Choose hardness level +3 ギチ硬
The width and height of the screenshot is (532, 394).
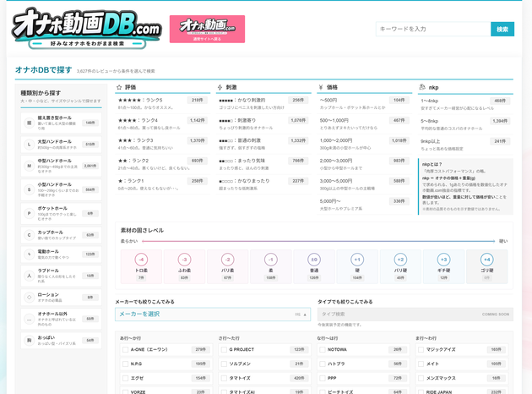(x=444, y=266)
